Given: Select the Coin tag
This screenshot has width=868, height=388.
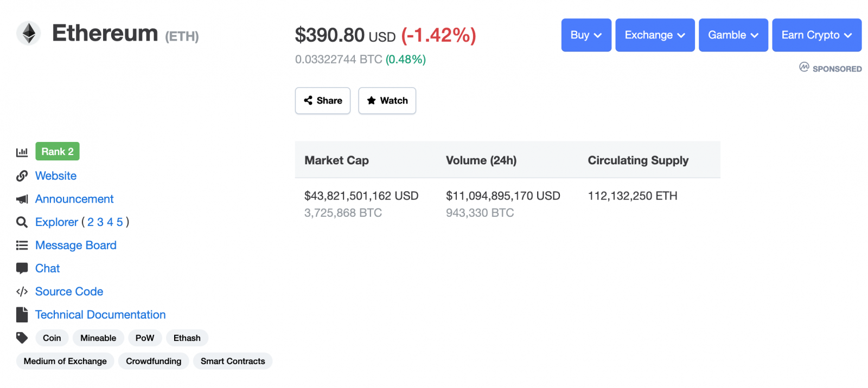Looking at the screenshot, I should 52,338.
